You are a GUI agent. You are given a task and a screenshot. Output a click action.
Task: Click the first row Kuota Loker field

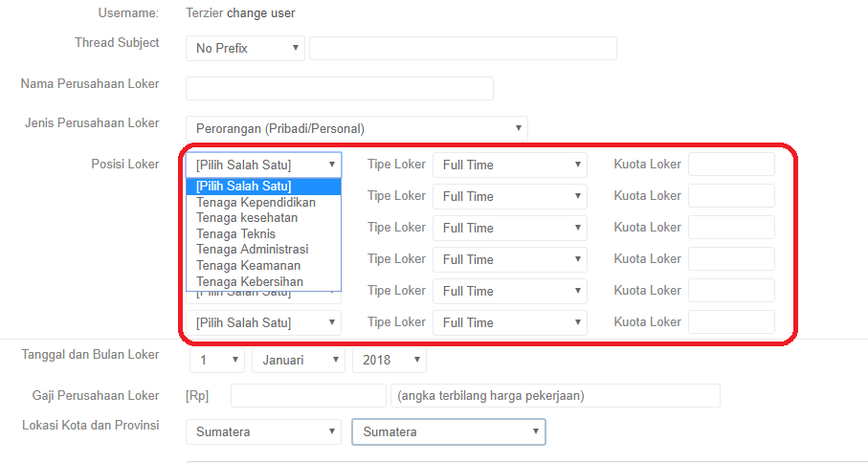pyautogui.click(x=731, y=165)
